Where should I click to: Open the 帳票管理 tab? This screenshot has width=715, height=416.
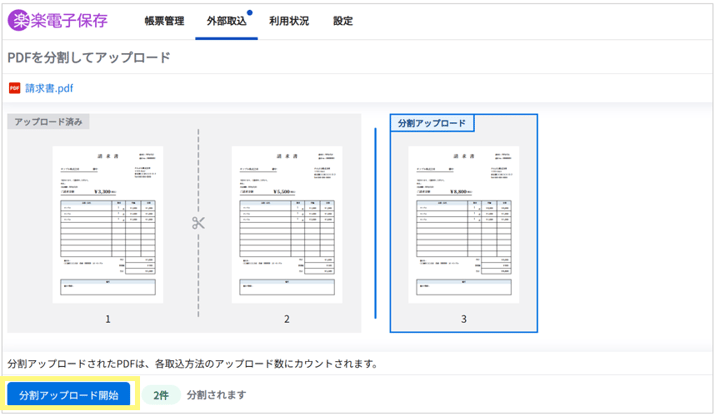click(x=163, y=21)
